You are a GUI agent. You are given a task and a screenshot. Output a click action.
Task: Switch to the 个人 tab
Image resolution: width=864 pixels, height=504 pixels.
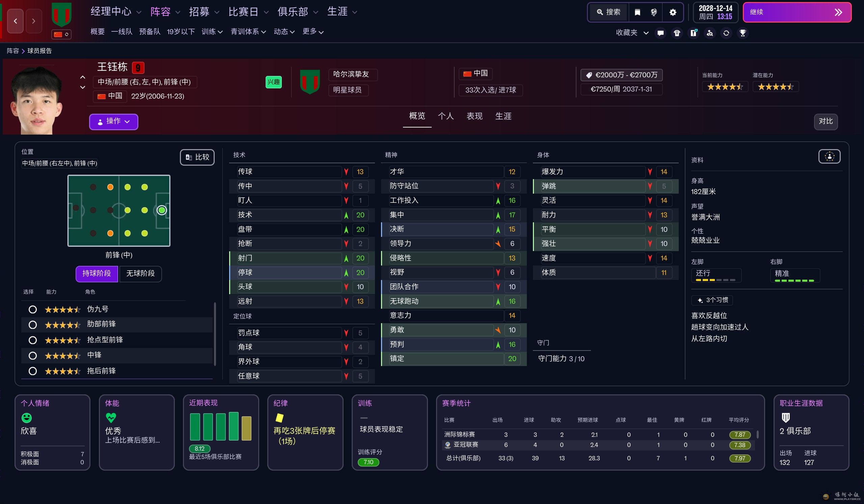(x=446, y=116)
